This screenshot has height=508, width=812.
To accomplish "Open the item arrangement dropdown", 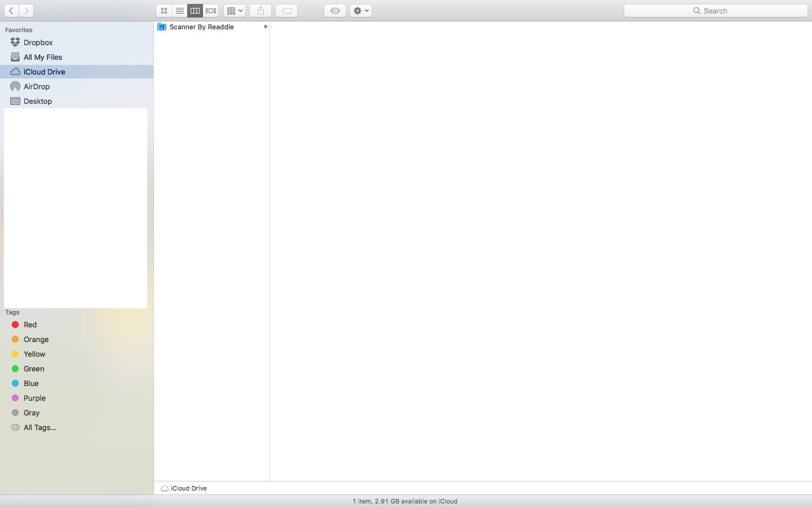I will pyautogui.click(x=235, y=11).
